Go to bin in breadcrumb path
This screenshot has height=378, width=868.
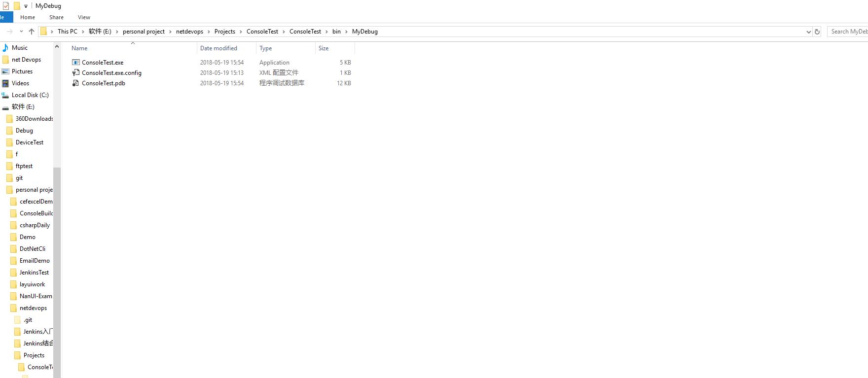click(x=336, y=32)
